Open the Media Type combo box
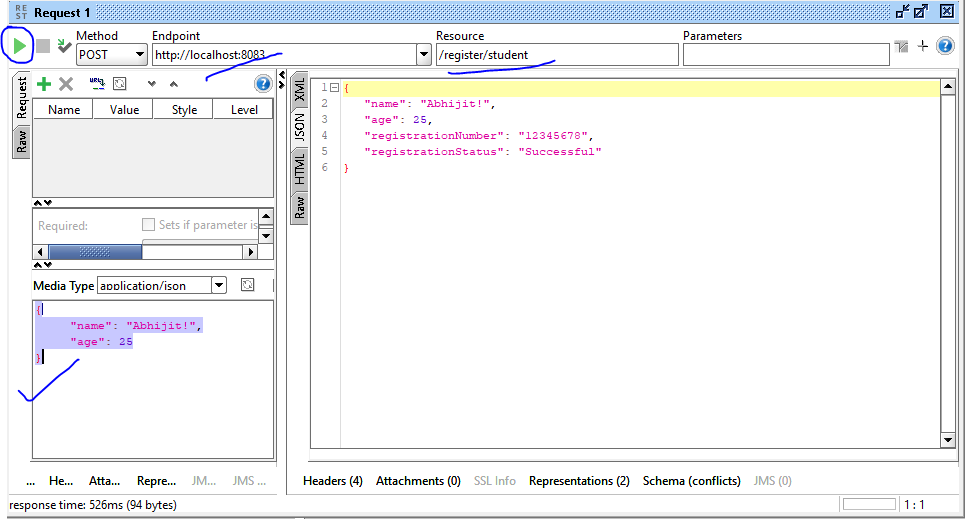This screenshot has width=965, height=520. point(219,286)
